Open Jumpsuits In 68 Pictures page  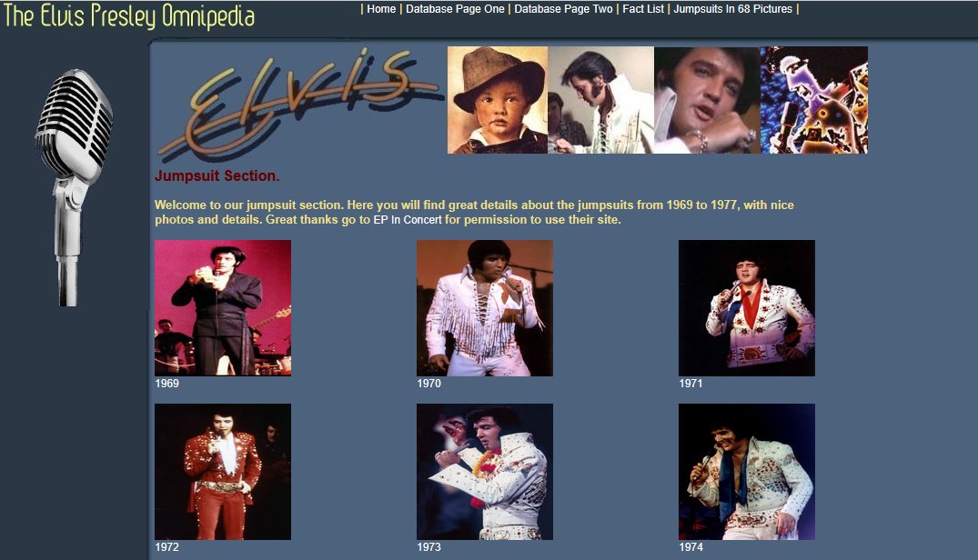pyautogui.click(x=732, y=9)
